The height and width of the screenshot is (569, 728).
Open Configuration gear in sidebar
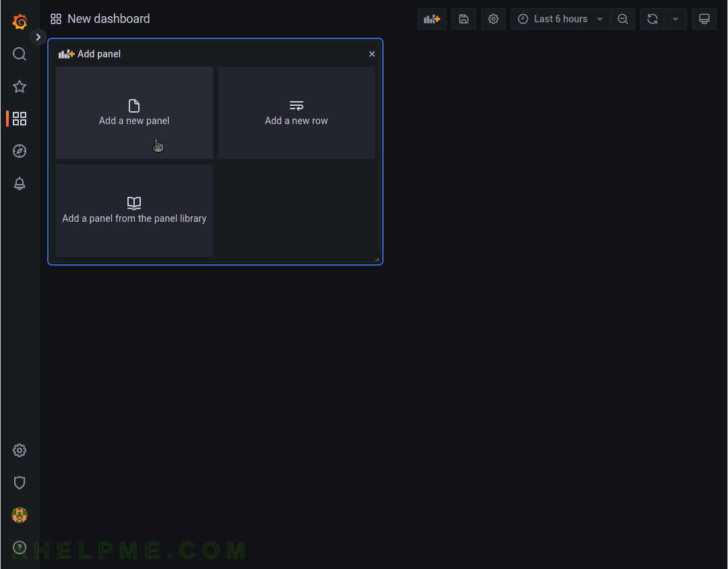click(x=20, y=450)
